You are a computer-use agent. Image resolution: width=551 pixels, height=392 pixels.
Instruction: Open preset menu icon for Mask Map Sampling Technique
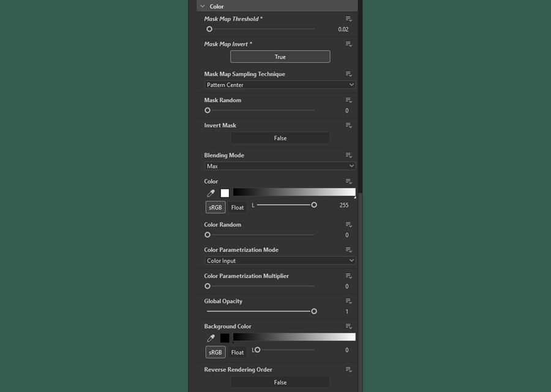tap(348, 74)
